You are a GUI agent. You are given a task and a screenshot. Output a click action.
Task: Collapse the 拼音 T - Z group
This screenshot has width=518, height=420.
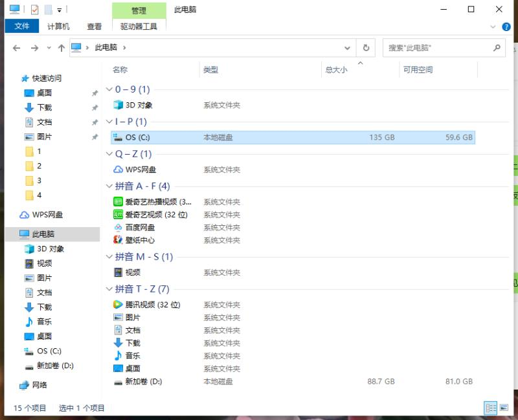(x=109, y=289)
